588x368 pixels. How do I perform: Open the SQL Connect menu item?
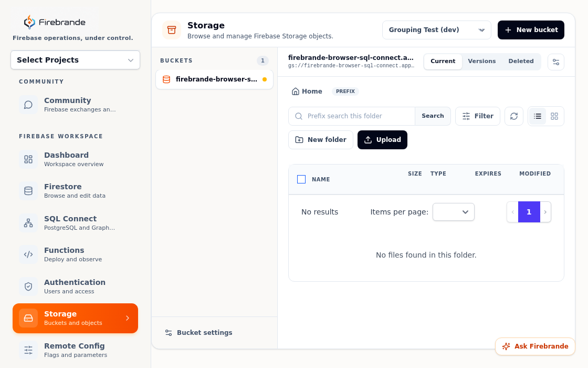pos(76,223)
